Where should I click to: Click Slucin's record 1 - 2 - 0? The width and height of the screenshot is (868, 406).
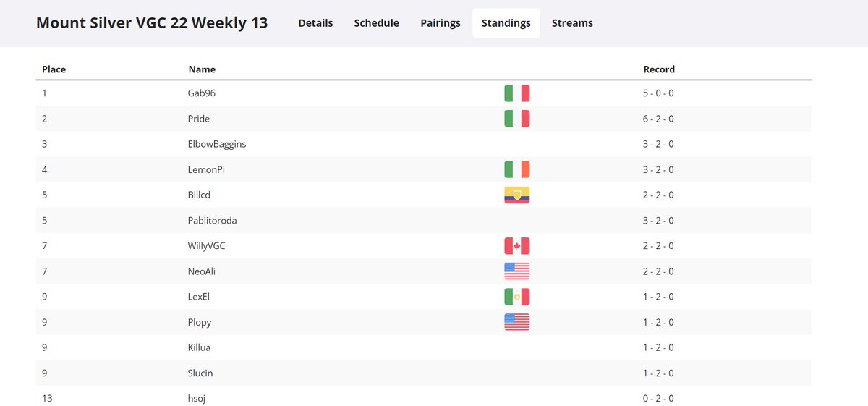(658, 373)
